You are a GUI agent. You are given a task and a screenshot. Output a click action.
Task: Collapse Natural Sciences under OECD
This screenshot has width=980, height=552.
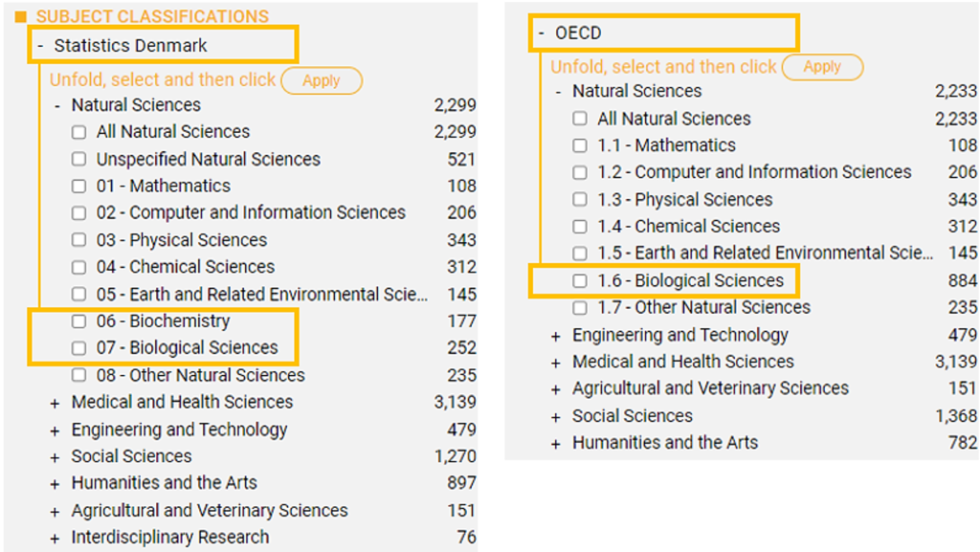pos(557,92)
